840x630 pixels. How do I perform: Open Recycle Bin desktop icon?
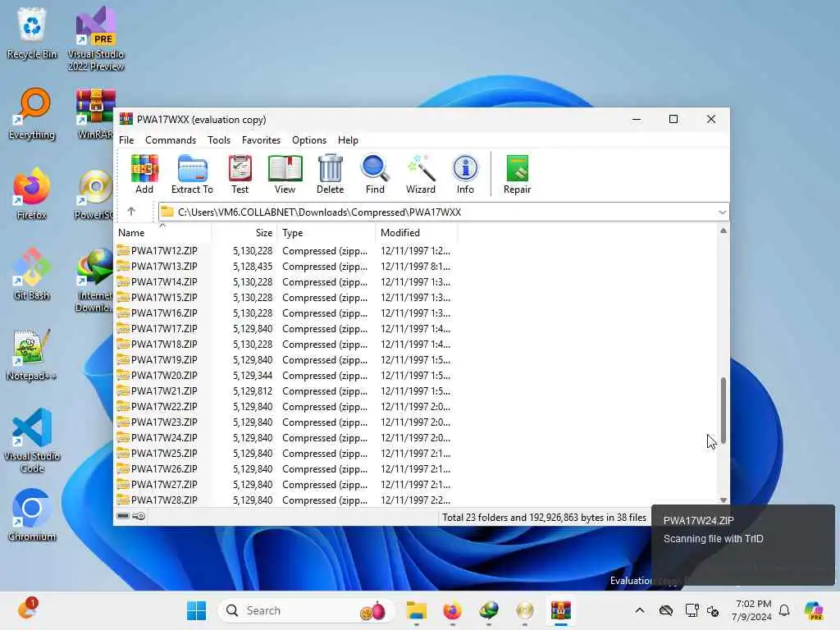pyautogui.click(x=32, y=33)
